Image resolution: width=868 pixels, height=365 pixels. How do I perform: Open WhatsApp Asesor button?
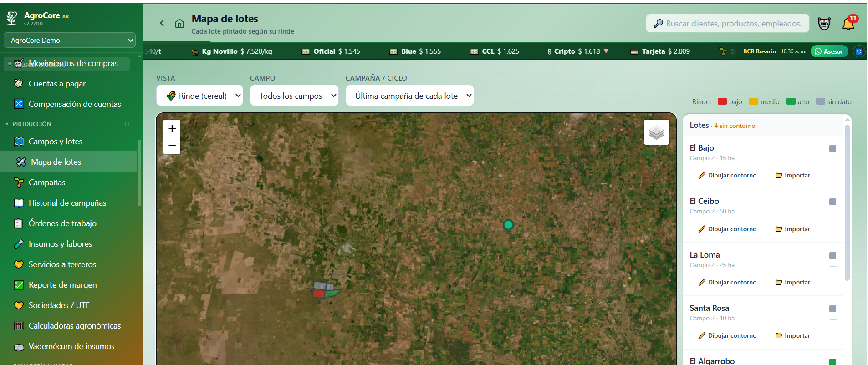829,51
